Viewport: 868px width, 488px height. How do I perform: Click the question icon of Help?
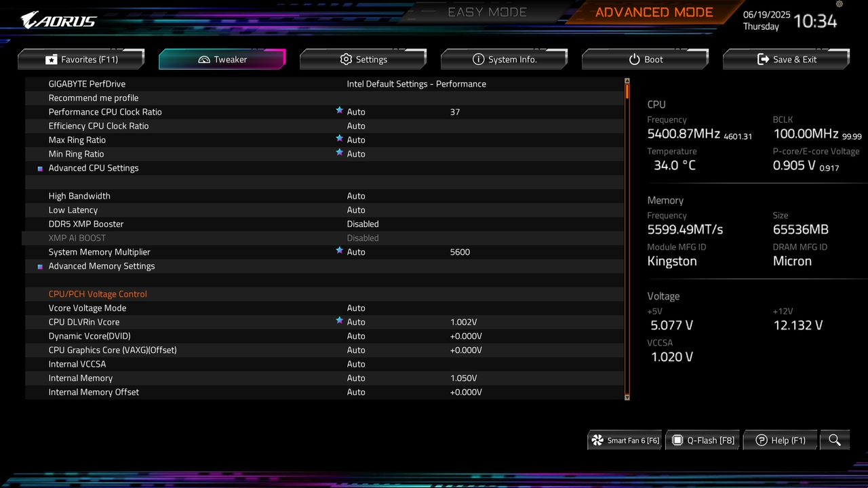tap(762, 440)
